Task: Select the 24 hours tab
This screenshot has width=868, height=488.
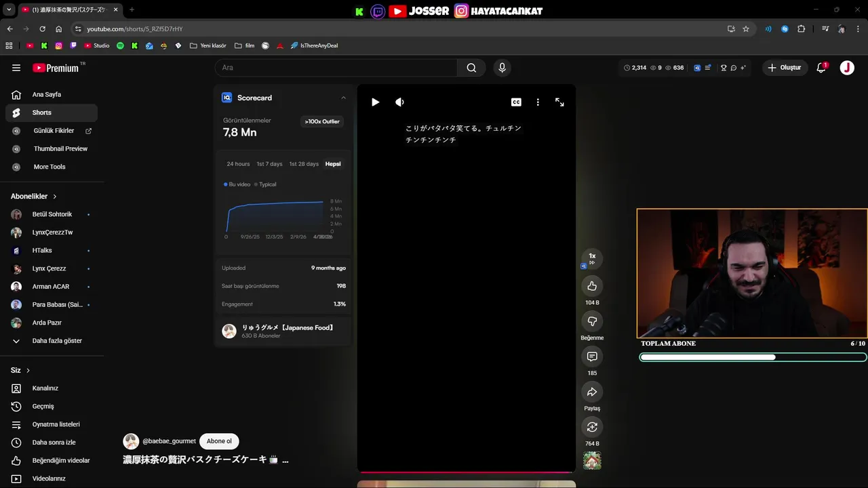Action: [x=238, y=164]
